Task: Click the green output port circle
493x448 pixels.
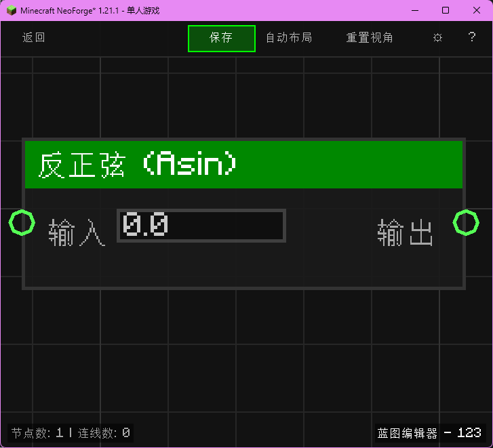Action: (466, 222)
